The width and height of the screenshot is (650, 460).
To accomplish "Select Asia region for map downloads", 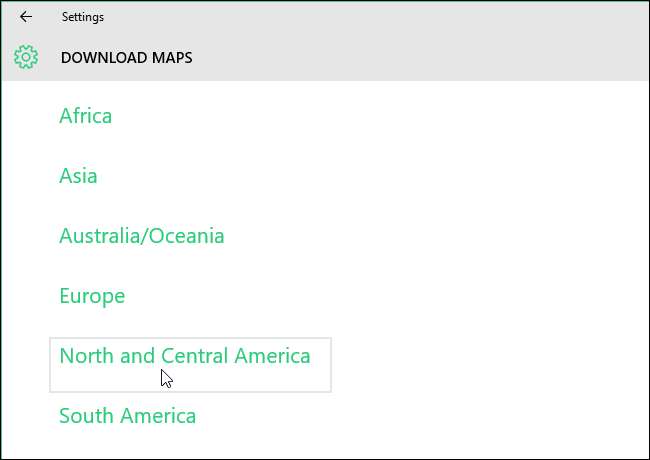I will [78, 176].
